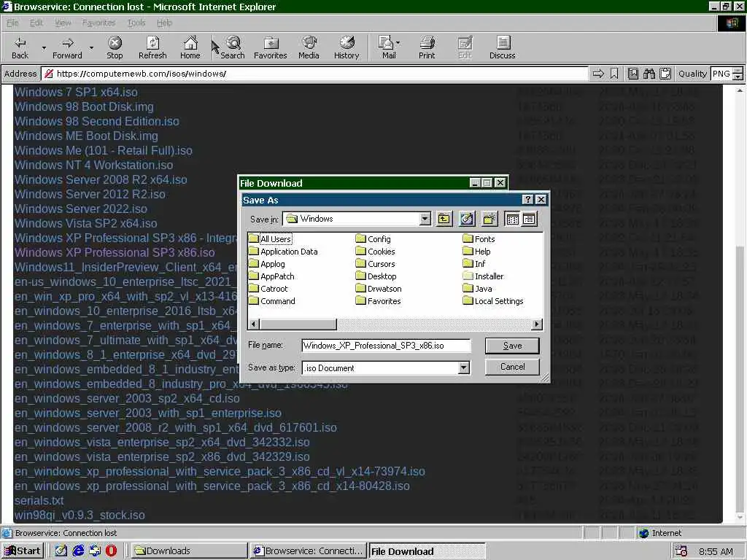
Task: Switch to Browservice taskbar window
Action: coord(309,551)
